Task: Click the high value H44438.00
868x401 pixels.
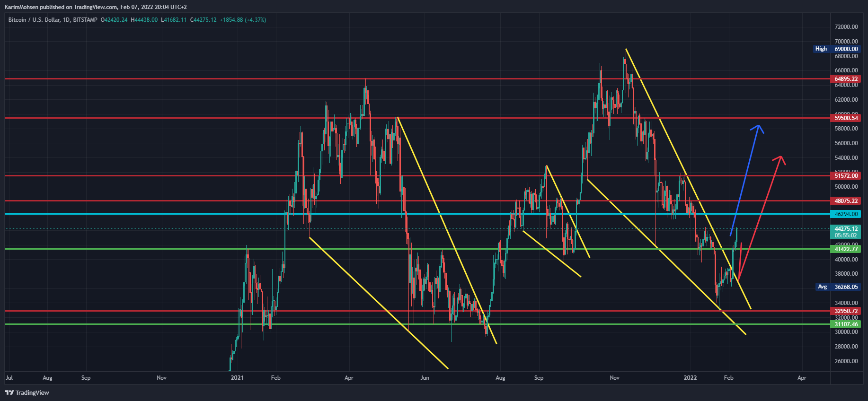Action: pyautogui.click(x=144, y=20)
